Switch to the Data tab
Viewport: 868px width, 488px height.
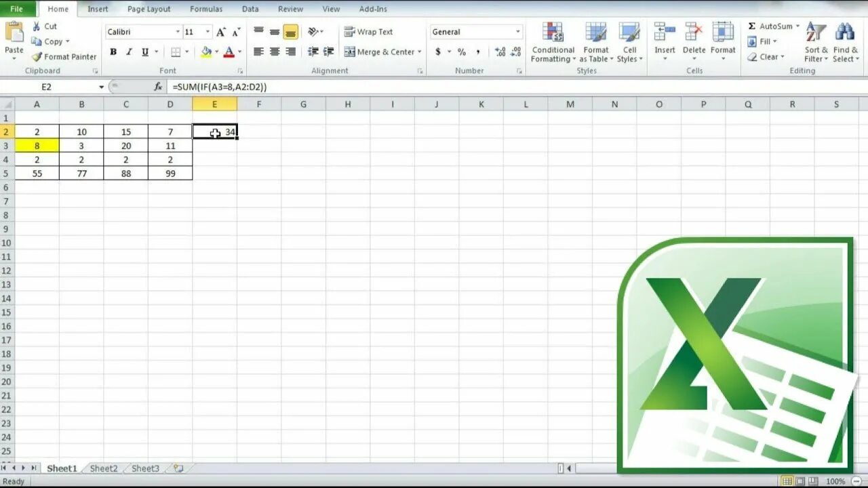(250, 9)
